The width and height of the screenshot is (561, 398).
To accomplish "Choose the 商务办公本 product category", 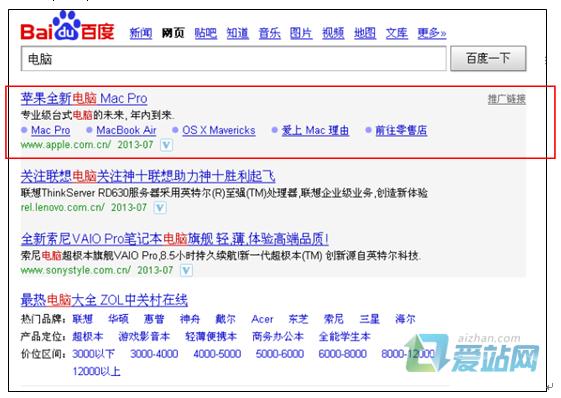I will tap(278, 336).
